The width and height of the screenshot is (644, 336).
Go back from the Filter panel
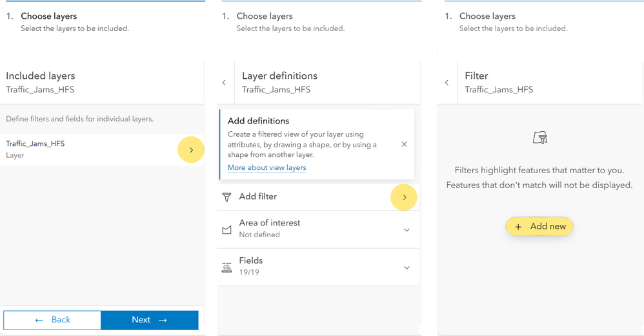tap(447, 83)
